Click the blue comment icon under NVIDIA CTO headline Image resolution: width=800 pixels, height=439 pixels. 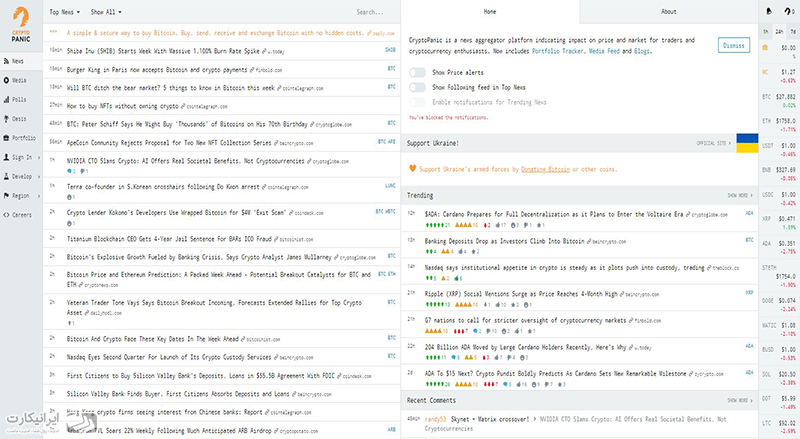pyautogui.click(x=69, y=171)
